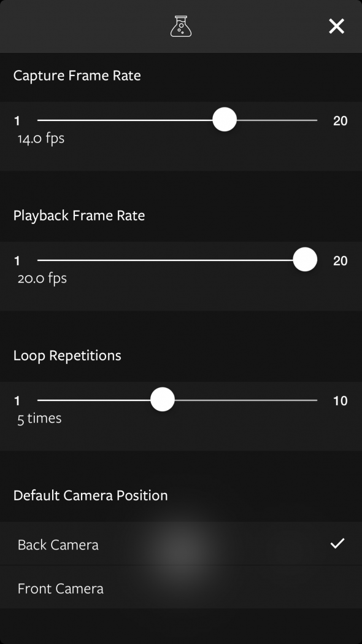This screenshot has height=644, width=362.
Task: Click the Capture Frame Rate heading
Action: pyautogui.click(x=77, y=76)
